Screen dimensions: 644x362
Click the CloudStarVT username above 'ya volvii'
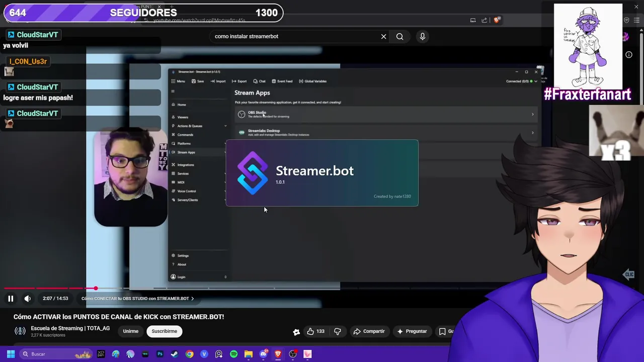[37, 35]
